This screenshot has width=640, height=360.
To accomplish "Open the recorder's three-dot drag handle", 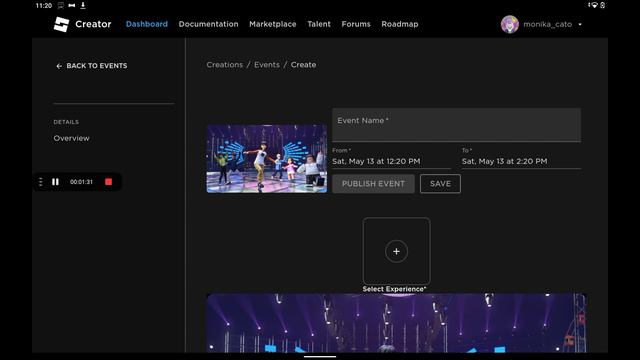I will pos(40,182).
